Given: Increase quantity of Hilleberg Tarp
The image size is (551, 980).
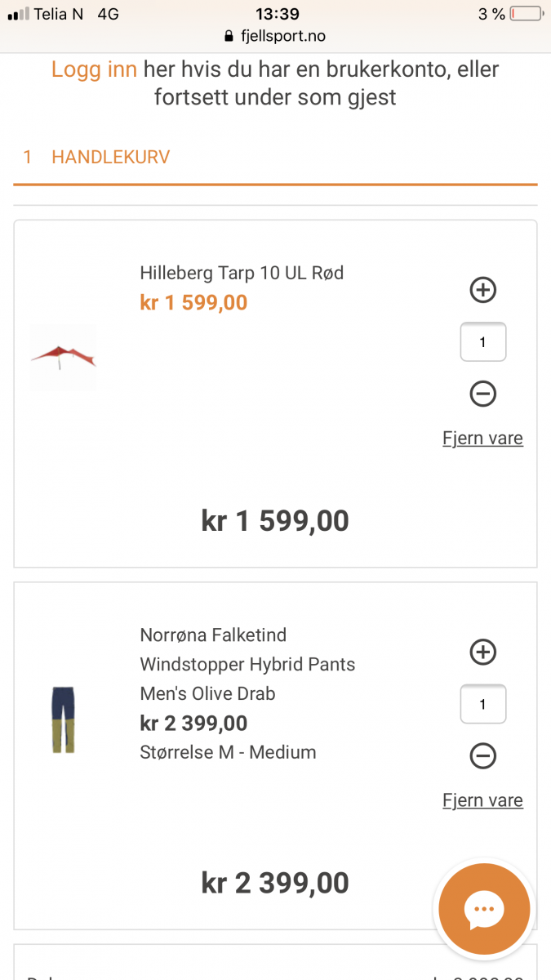Looking at the screenshot, I should (483, 290).
